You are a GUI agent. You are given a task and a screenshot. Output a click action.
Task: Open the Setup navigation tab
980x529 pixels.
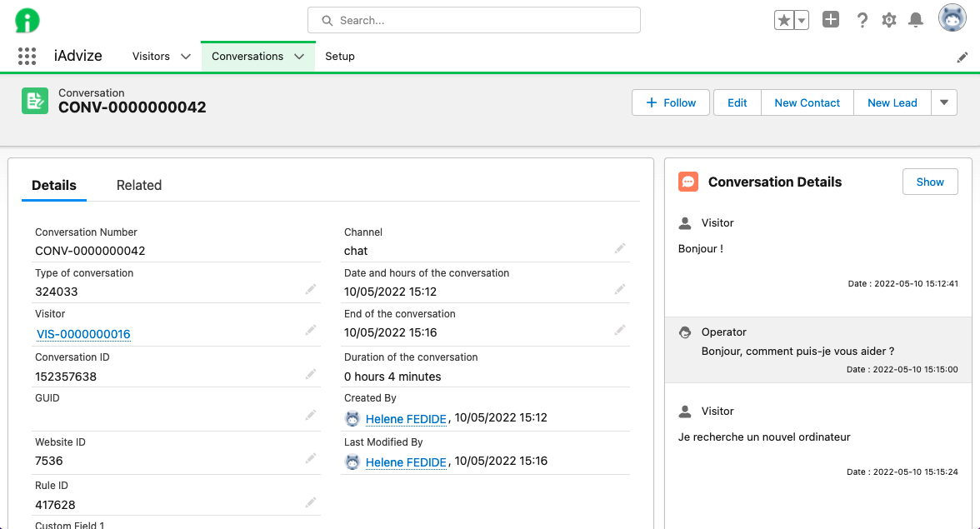(x=339, y=57)
